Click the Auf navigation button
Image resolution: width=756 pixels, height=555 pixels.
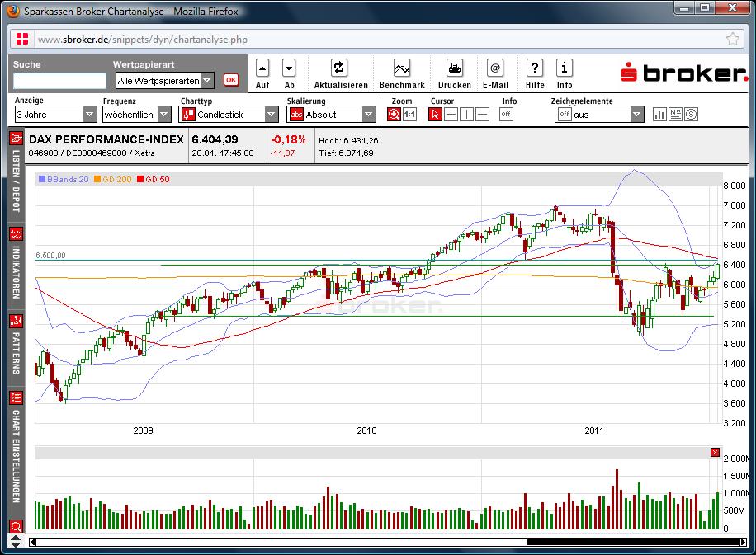coord(262,68)
